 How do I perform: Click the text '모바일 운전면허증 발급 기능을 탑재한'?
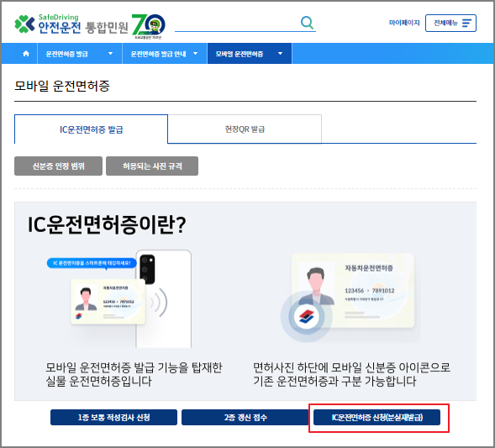134,367
